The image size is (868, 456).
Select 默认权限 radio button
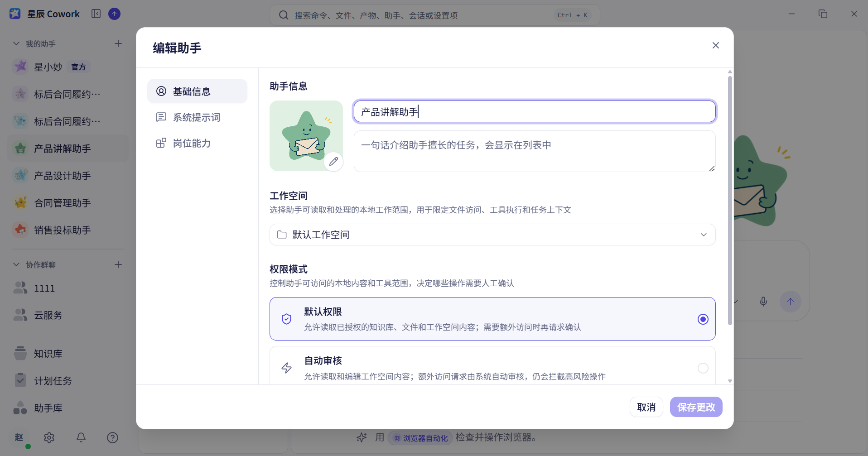(x=703, y=319)
